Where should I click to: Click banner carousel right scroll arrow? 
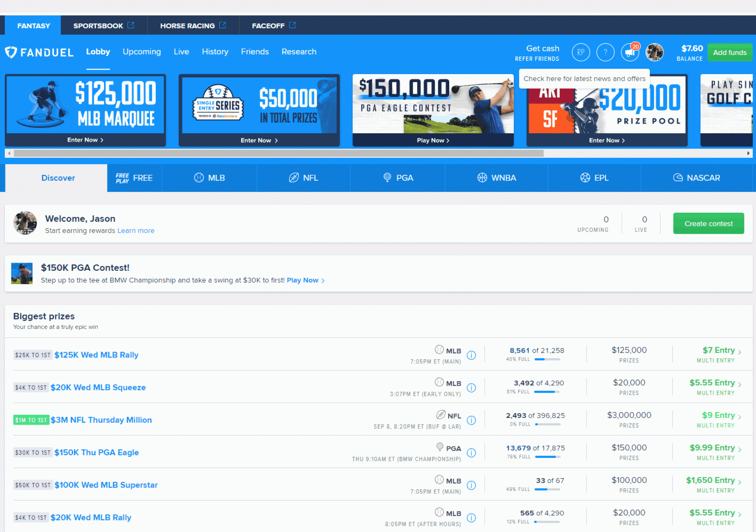[x=748, y=153]
